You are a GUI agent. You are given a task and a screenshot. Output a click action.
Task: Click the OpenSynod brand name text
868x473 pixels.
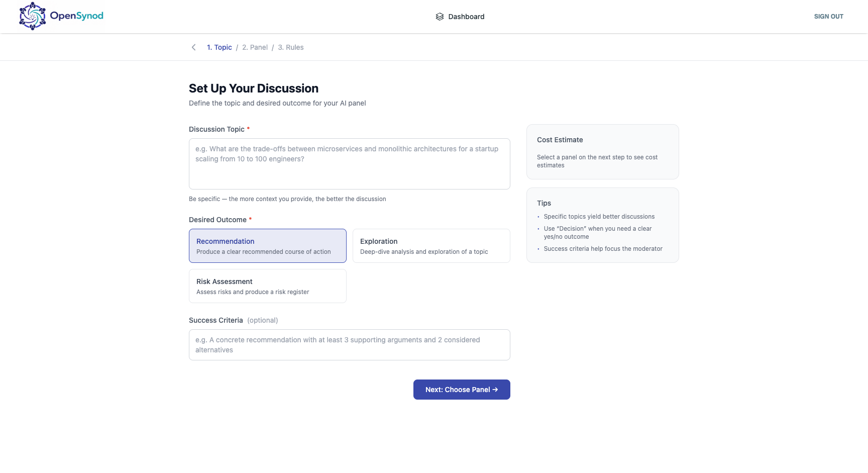click(x=76, y=16)
